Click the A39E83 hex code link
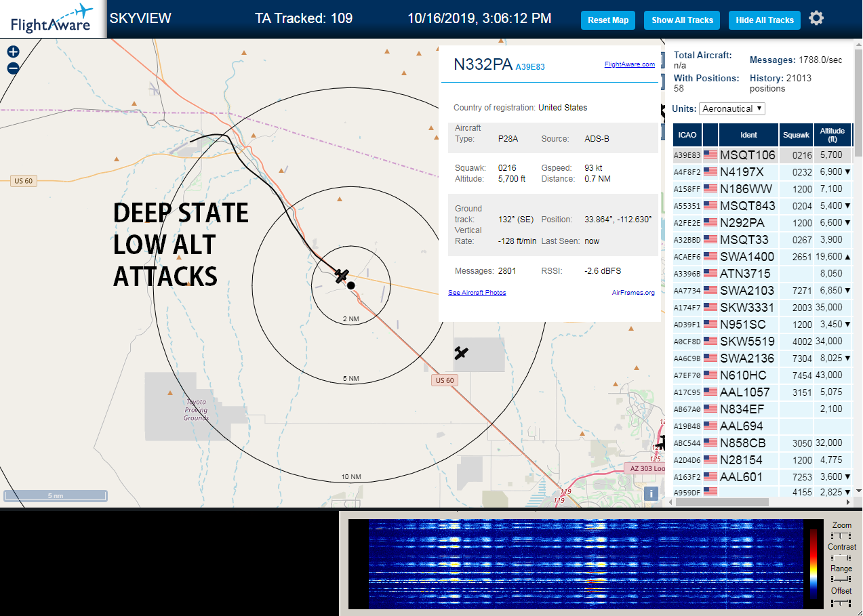Image resolution: width=863 pixels, height=616 pixels. pyautogui.click(x=530, y=67)
